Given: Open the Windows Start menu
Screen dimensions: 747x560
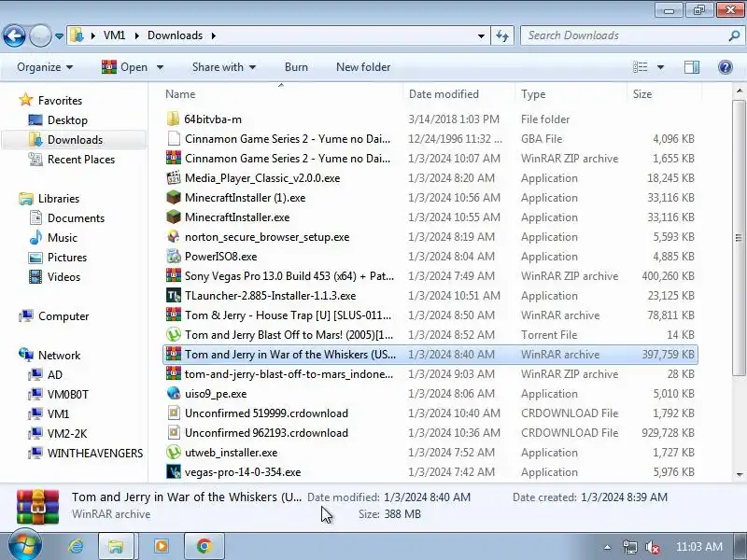Looking at the screenshot, I should click(25, 545).
